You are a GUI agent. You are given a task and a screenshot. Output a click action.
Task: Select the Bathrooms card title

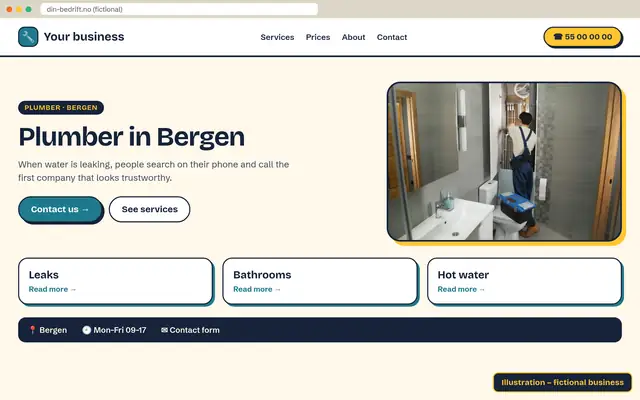(262, 275)
